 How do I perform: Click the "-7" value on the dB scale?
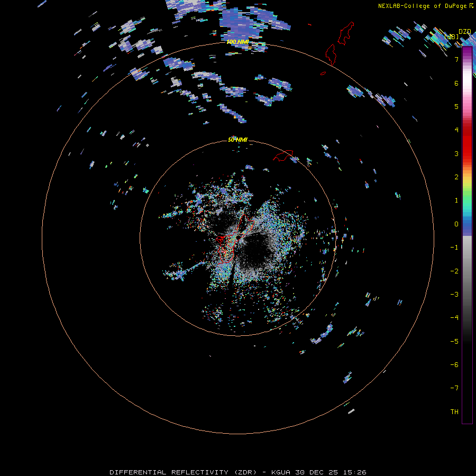pos(454,388)
